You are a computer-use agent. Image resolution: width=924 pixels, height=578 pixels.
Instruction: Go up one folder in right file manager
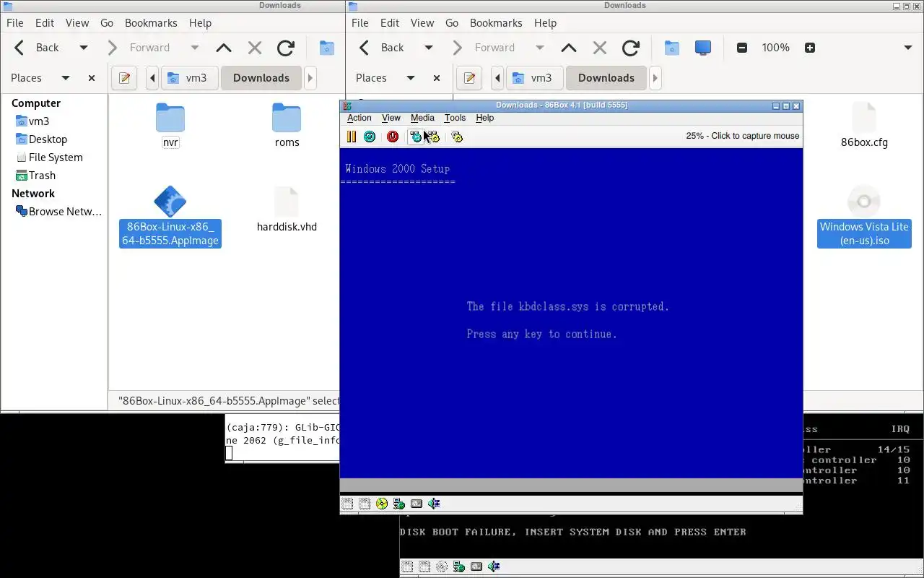[569, 48]
